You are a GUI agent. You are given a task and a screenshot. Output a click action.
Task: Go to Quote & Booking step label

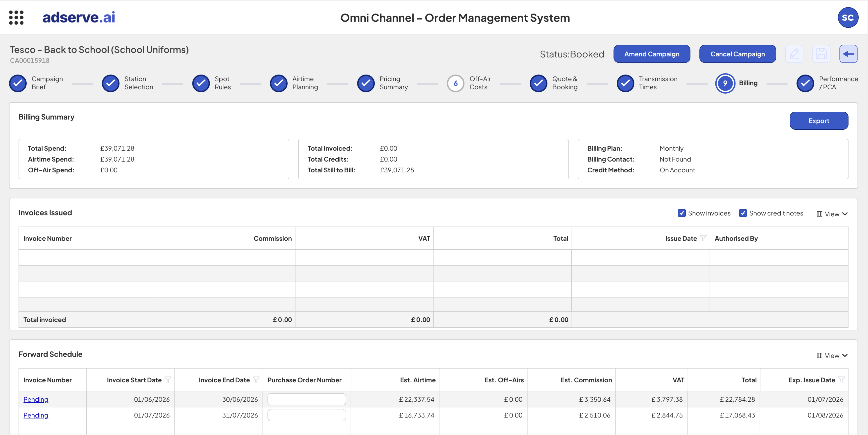[565, 83]
